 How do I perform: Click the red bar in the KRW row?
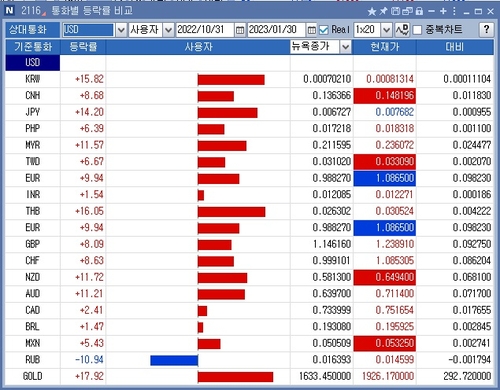click(231, 80)
